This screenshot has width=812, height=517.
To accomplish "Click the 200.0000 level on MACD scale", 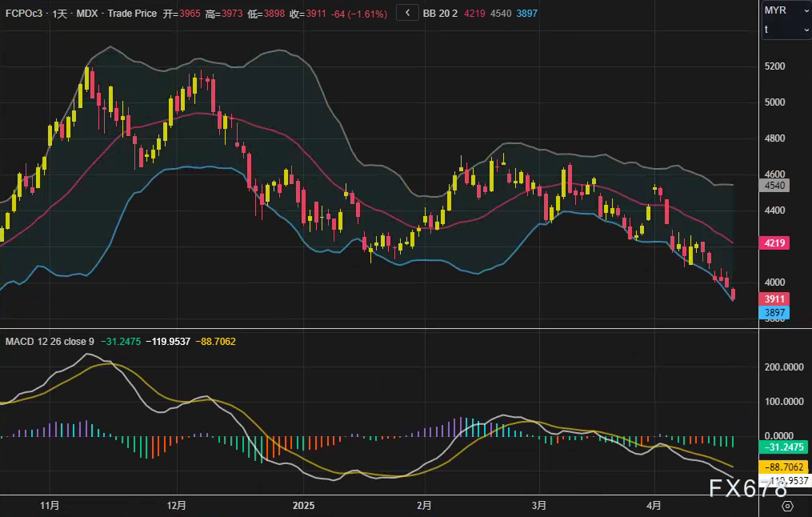I will click(x=784, y=367).
